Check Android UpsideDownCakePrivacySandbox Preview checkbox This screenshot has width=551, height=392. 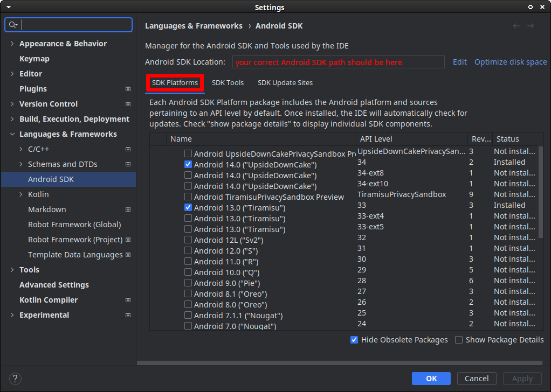tap(188, 153)
